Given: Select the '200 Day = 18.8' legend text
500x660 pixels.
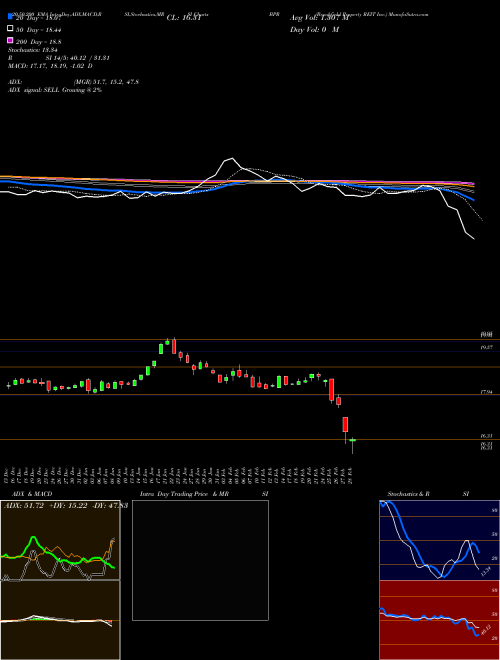Looking at the screenshot, I should 38,42.
